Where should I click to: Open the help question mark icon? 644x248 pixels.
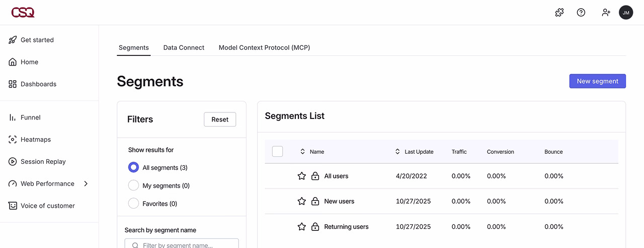click(x=581, y=13)
